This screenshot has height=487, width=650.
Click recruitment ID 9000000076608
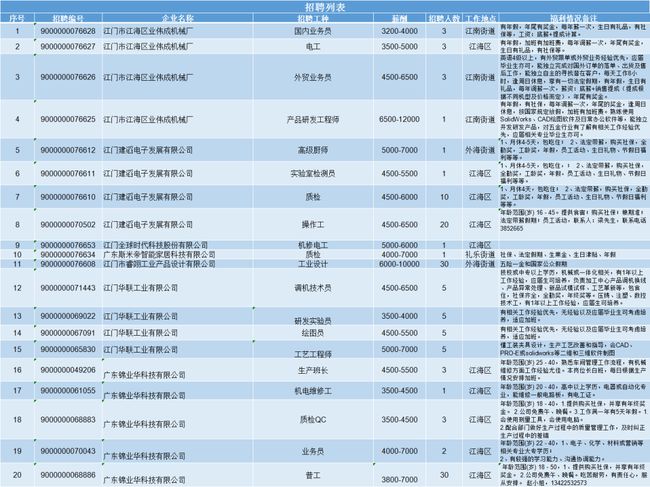68,264
